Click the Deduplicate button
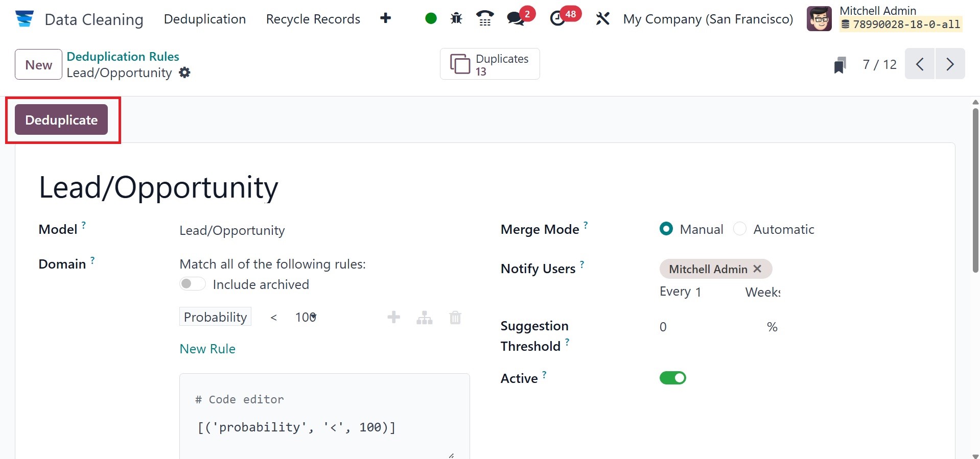 click(61, 119)
